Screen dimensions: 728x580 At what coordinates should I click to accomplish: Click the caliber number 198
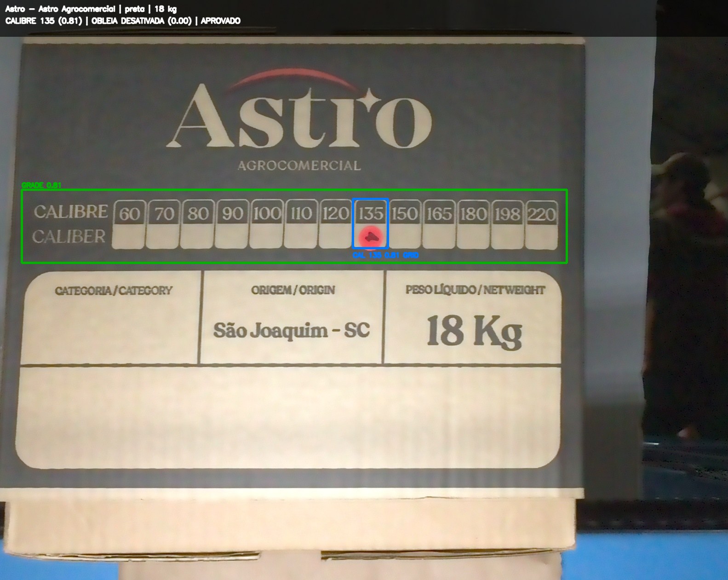[507, 214]
